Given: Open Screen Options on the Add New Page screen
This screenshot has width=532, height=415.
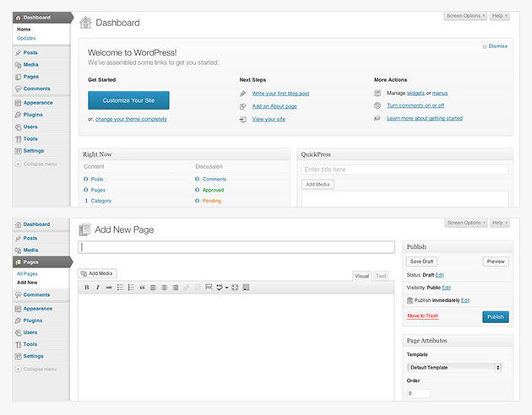Looking at the screenshot, I should point(466,223).
